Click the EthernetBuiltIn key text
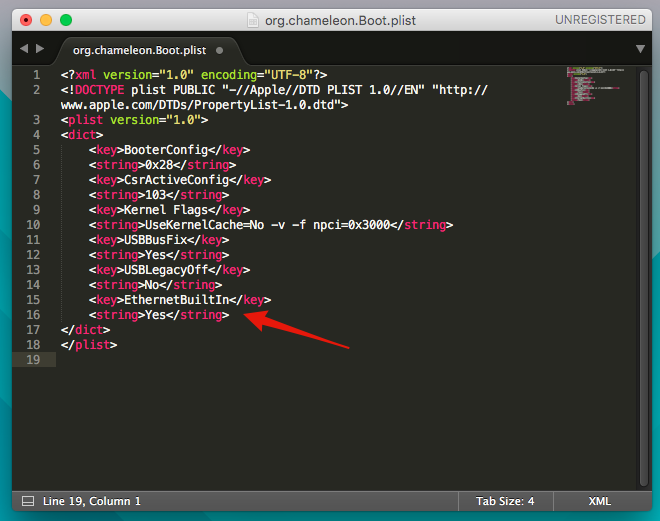 tap(176, 300)
